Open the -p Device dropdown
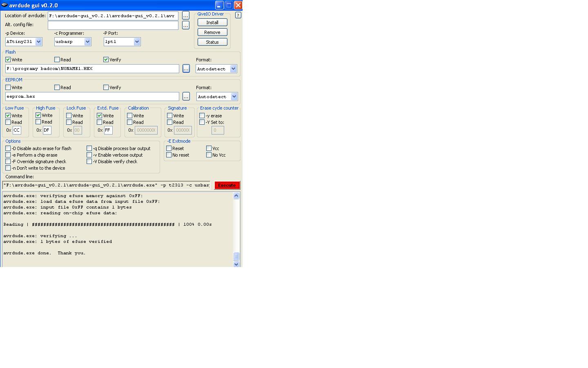This screenshot has width=588, height=368. tap(39, 42)
